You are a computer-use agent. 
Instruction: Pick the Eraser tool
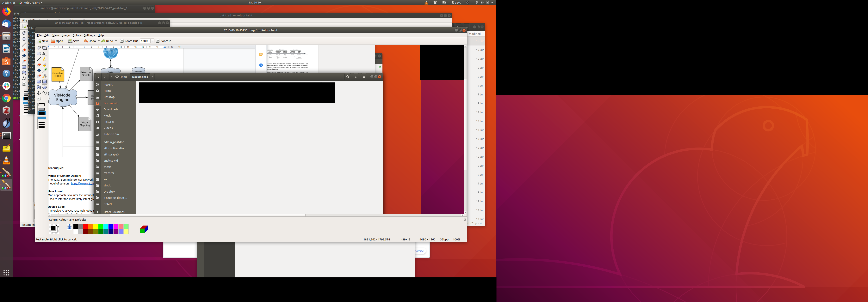(x=39, y=65)
